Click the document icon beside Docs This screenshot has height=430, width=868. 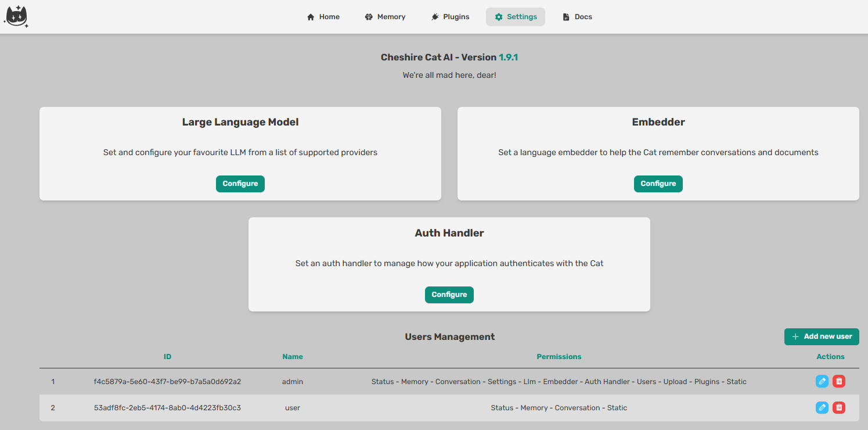point(566,17)
